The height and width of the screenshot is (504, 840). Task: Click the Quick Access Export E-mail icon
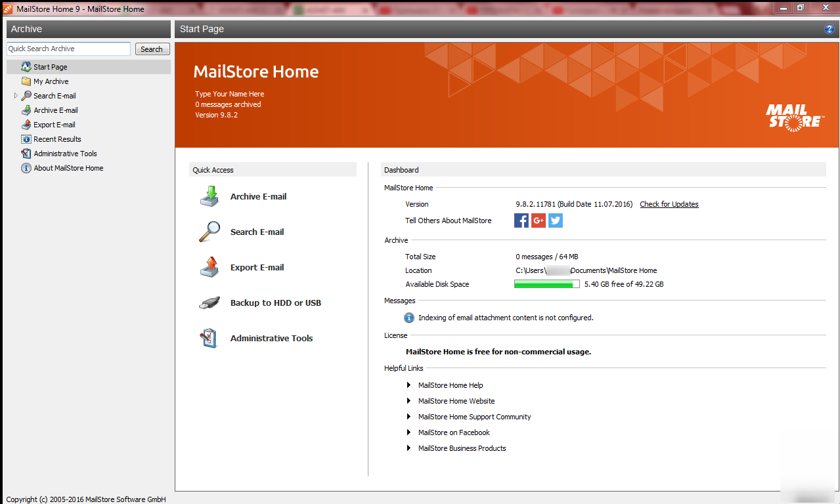(210, 267)
